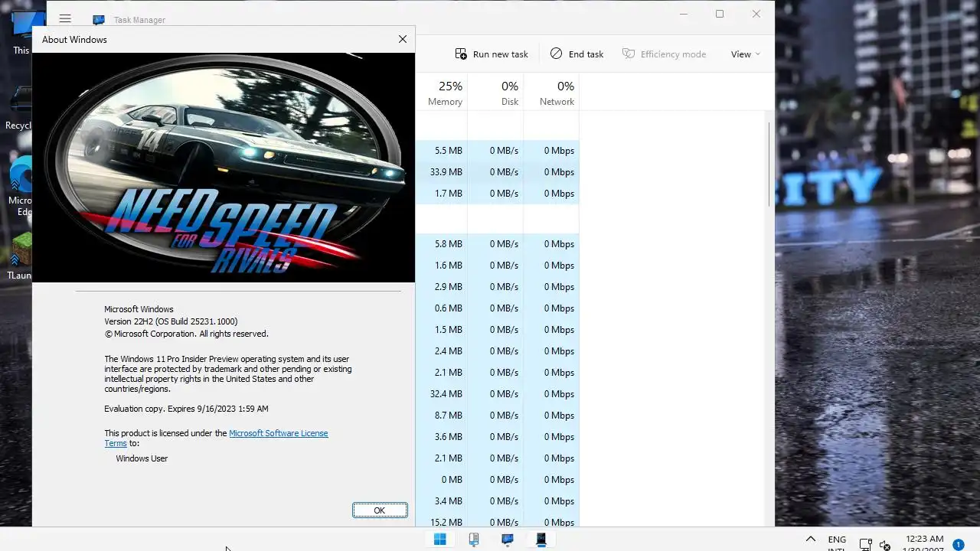Open the ENG INTL language switcher
This screenshot has width=980, height=551.
(x=837, y=545)
